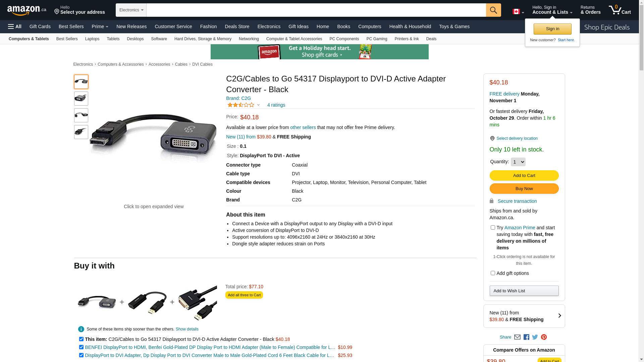Open the Quantity dropdown
Screen dimensions: 644x362
(x=518, y=162)
